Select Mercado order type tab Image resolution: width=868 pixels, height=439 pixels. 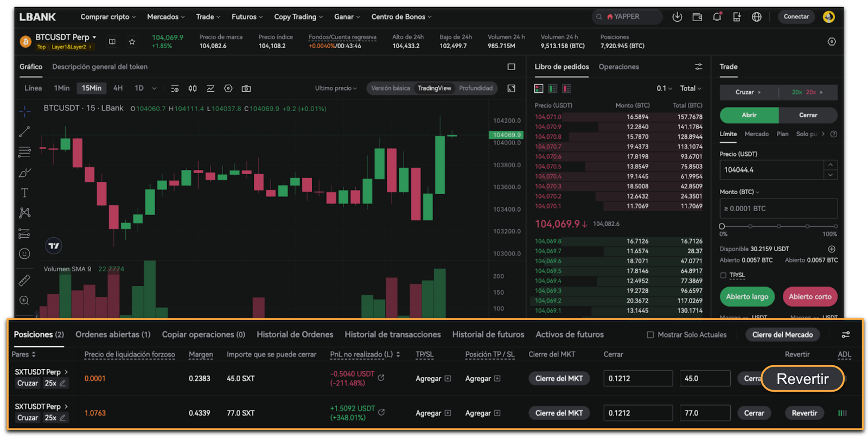coord(756,134)
